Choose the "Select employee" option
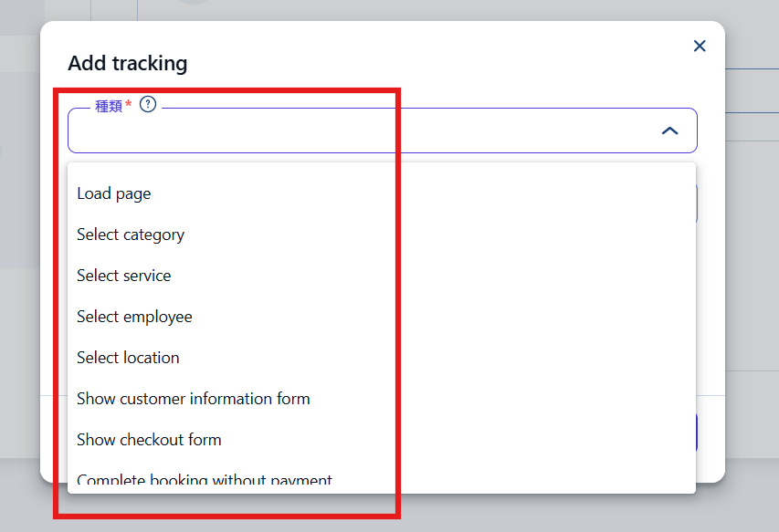Viewport: 779px width, 532px height. (x=134, y=317)
